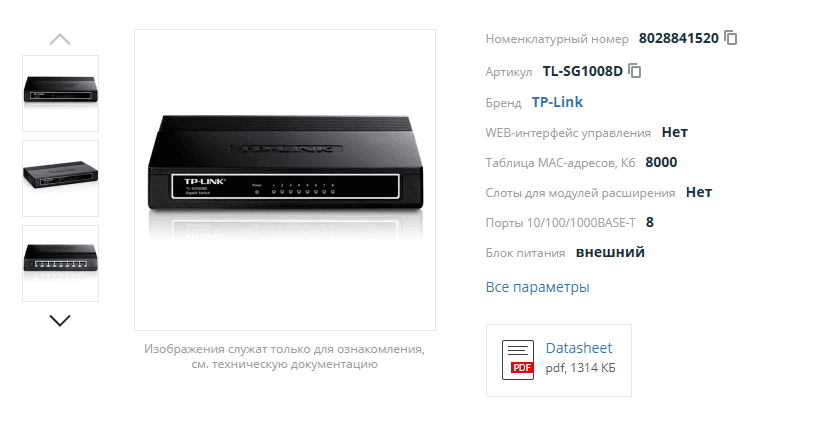Show previous thumbnails with the up chevron
823x429 pixels.
pyautogui.click(x=60, y=39)
